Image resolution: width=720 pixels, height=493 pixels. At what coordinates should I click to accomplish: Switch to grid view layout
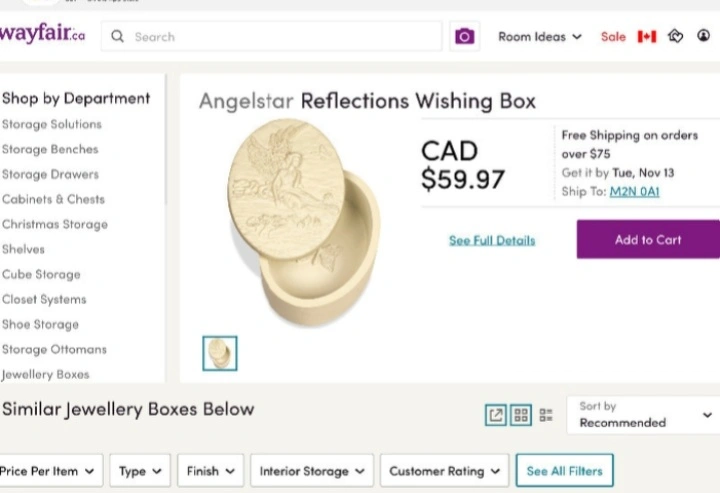tap(520, 414)
